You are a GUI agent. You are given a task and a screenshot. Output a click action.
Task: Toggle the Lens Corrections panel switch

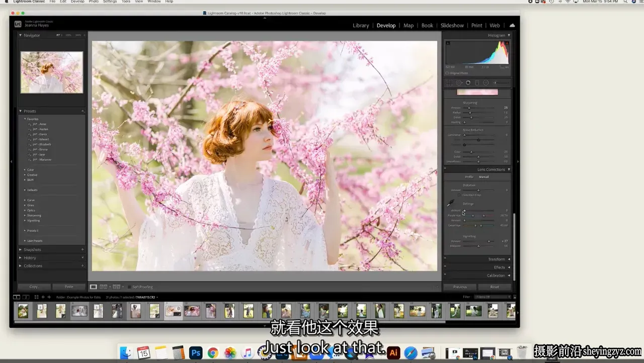[x=445, y=169]
